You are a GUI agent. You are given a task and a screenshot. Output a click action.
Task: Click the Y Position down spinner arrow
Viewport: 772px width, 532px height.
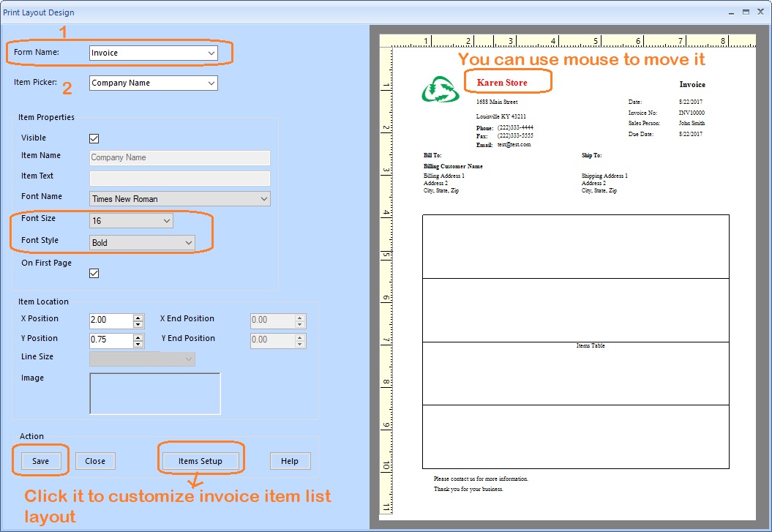[138, 344]
